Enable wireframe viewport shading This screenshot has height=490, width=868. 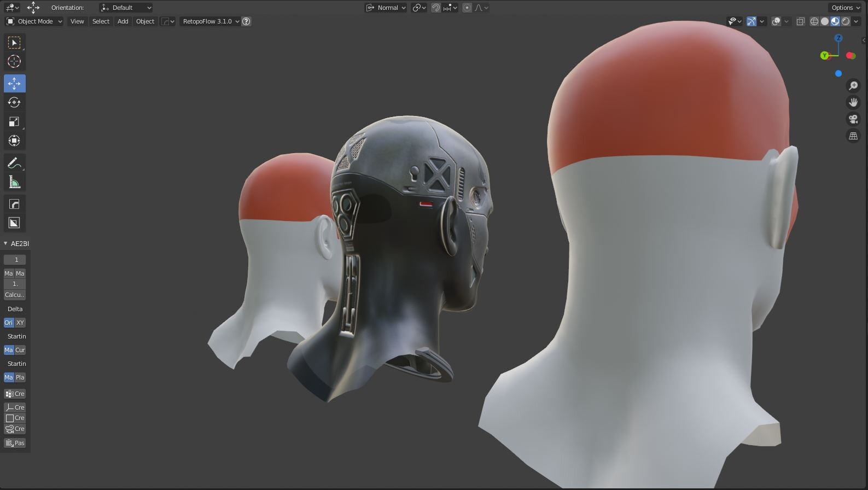coord(814,21)
